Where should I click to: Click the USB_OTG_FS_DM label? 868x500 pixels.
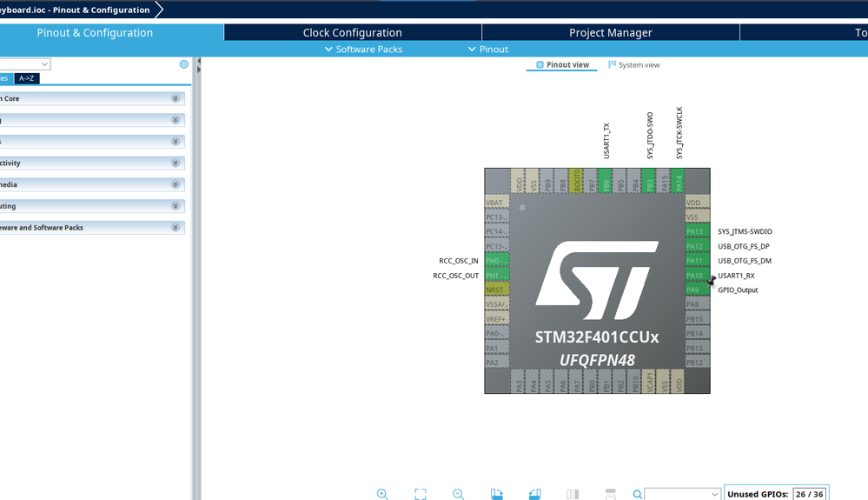point(745,261)
